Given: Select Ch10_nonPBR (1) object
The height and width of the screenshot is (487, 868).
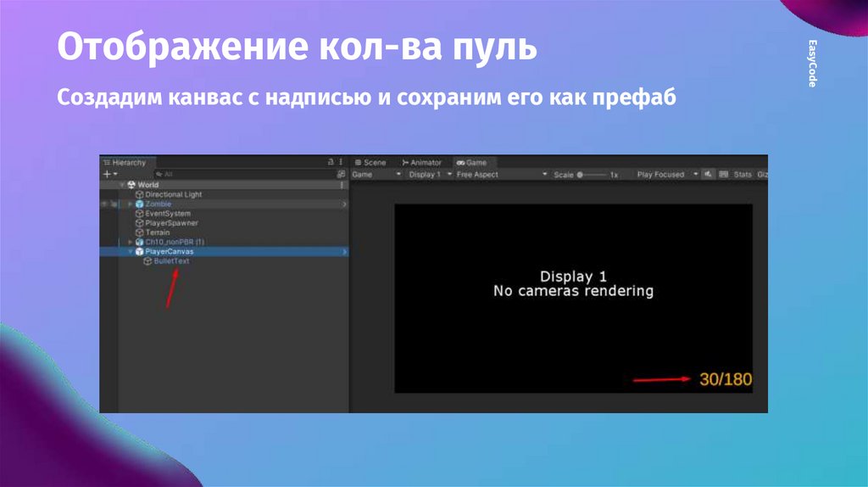Looking at the screenshot, I should [175, 242].
